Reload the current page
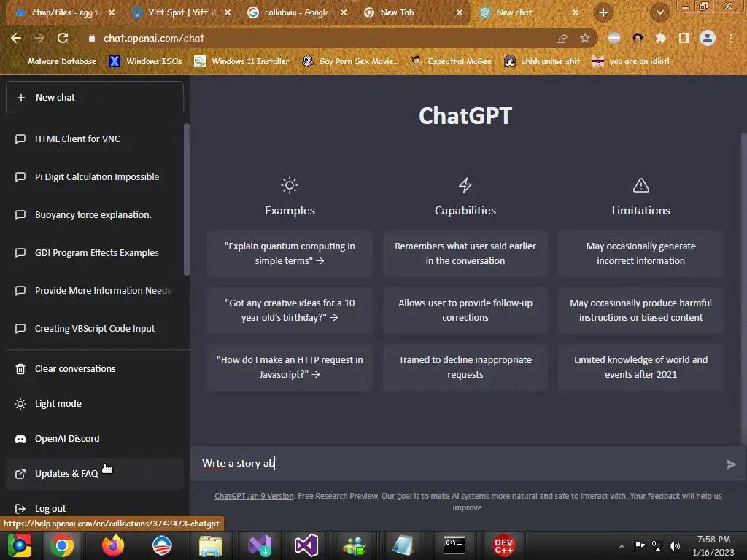This screenshot has width=747, height=560. click(x=63, y=38)
